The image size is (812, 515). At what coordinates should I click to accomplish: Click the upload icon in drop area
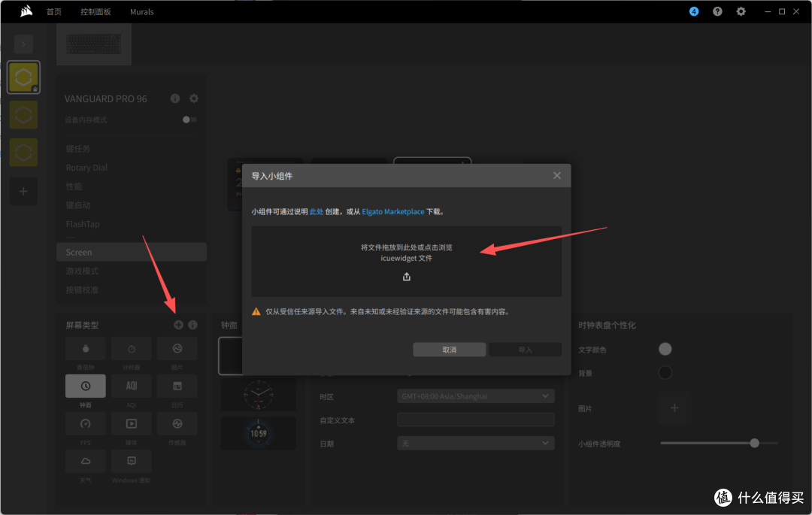(x=407, y=277)
